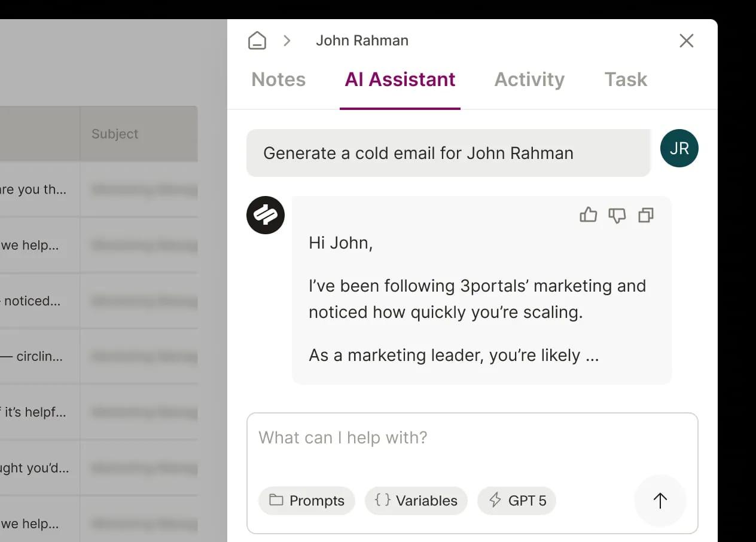Click the 'Generate a cold email' prompt bubble
Screen dimensions: 756x542
coord(449,153)
